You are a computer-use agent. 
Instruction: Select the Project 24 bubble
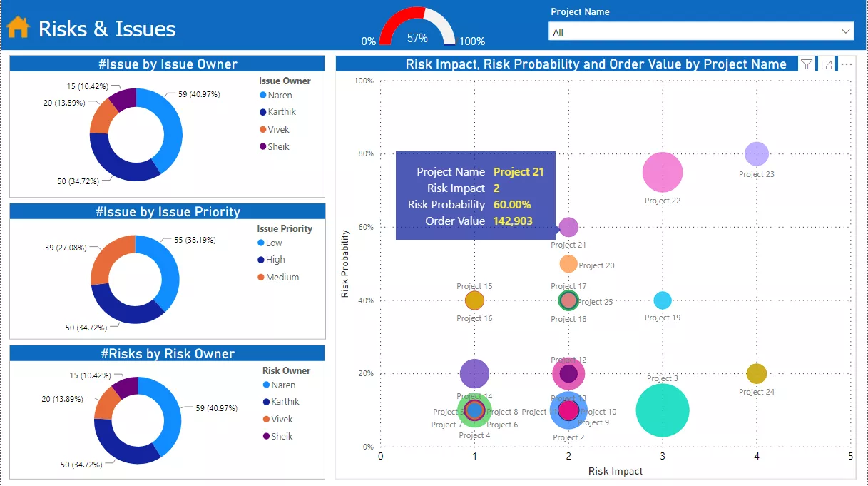[x=756, y=373]
